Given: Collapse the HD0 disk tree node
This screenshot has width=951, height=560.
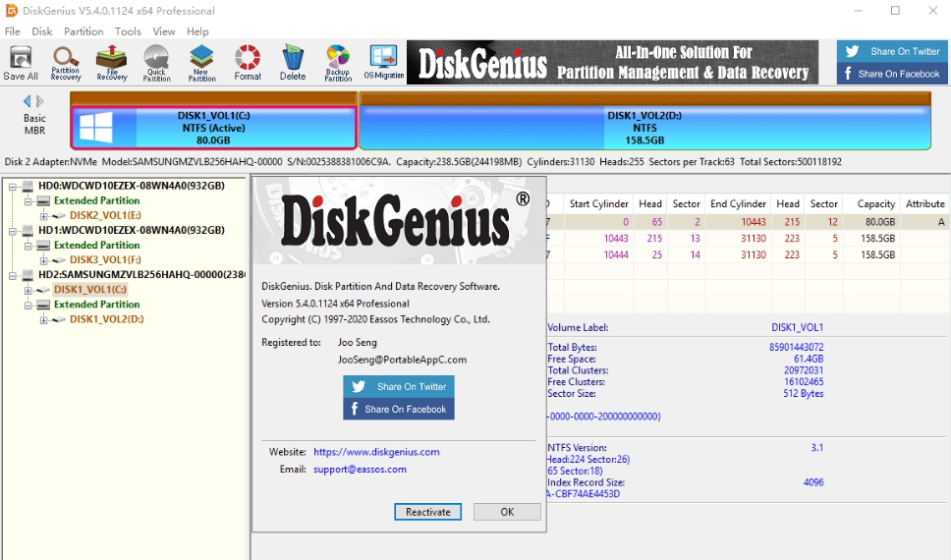Looking at the screenshot, I should (x=12, y=187).
